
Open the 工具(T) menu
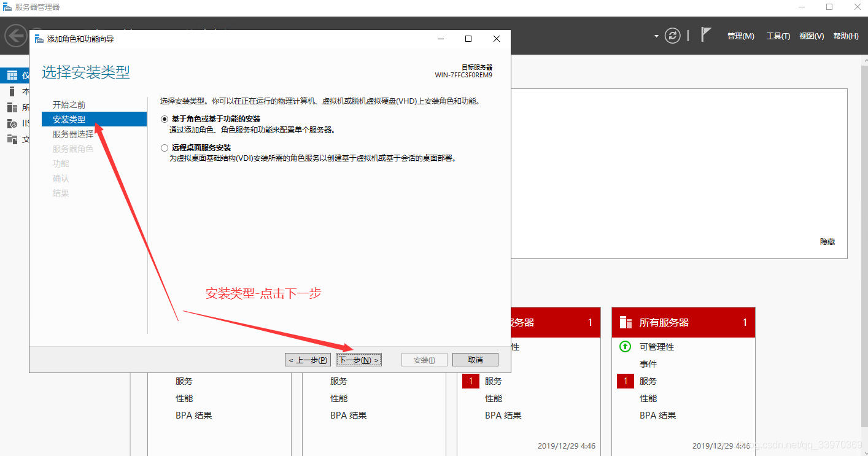click(x=778, y=36)
